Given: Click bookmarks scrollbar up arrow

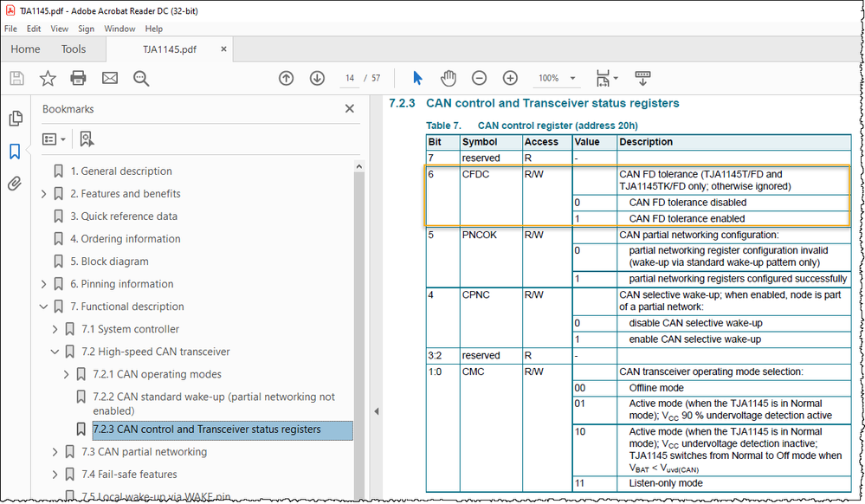Looking at the screenshot, I should (359, 166).
